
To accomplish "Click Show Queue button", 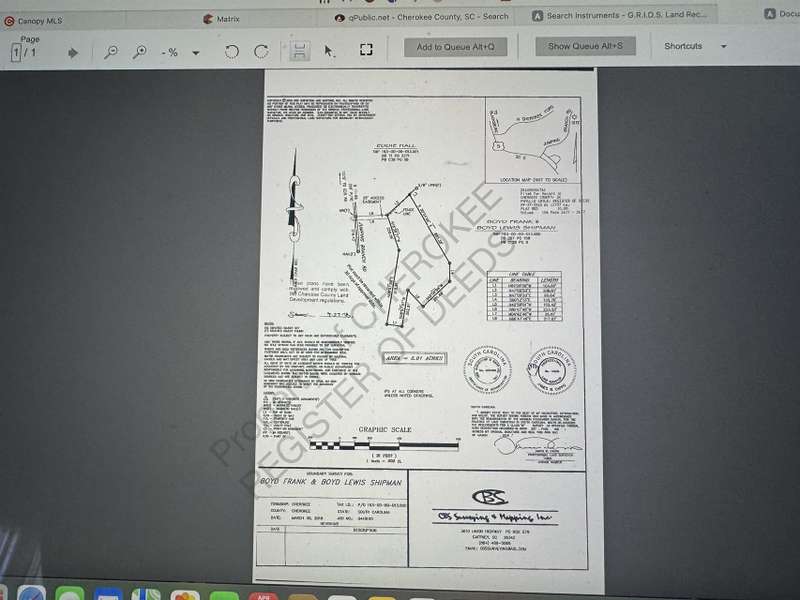I will pyautogui.click(x=585, y=47).
